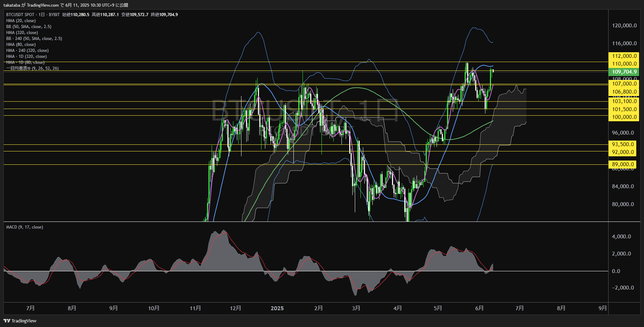This screenshot has height=327, width=644.
Task: Click the 12月 date on the time axis
Action: coord(235,308)
